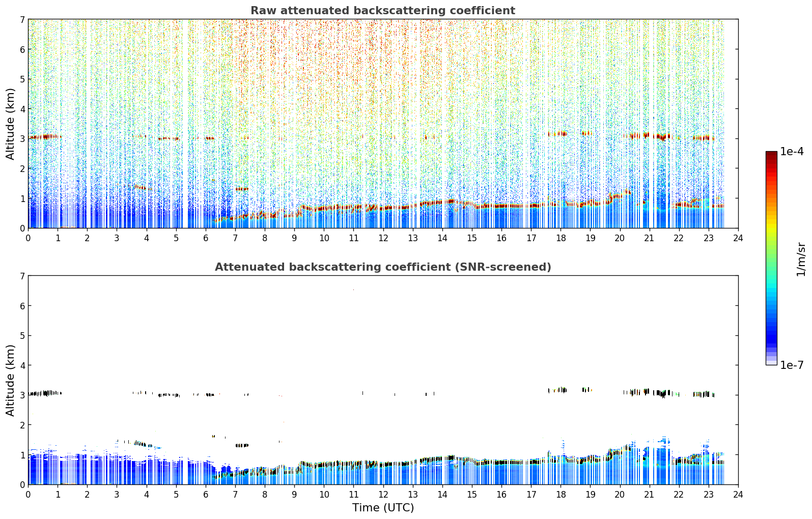Click the blue aerosol layer near hour 2 in bottom plot
Viewport: 812px width, 519px height.
(87, 468)
